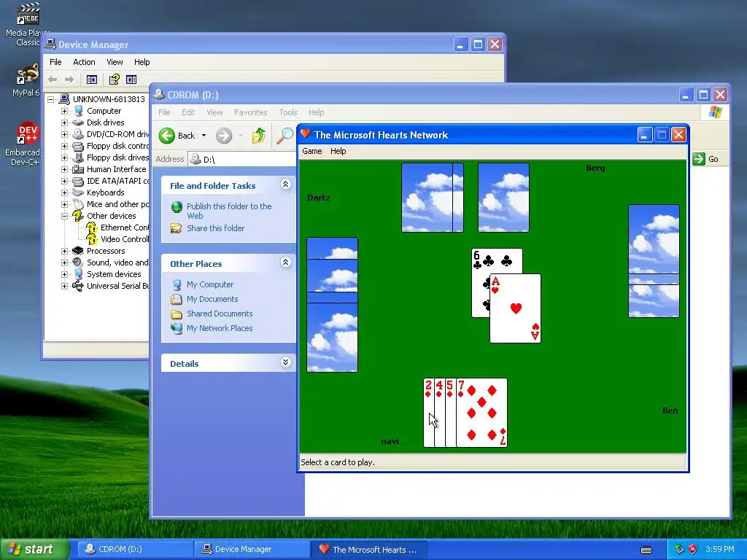Click the keyboard tray icon

pos(646,550)
